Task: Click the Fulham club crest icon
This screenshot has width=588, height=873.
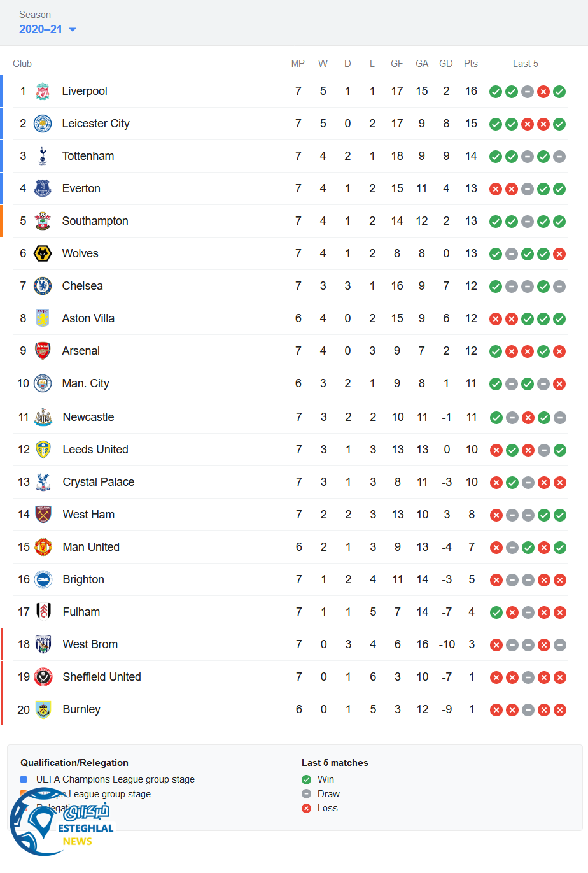Action: [43, 612]
